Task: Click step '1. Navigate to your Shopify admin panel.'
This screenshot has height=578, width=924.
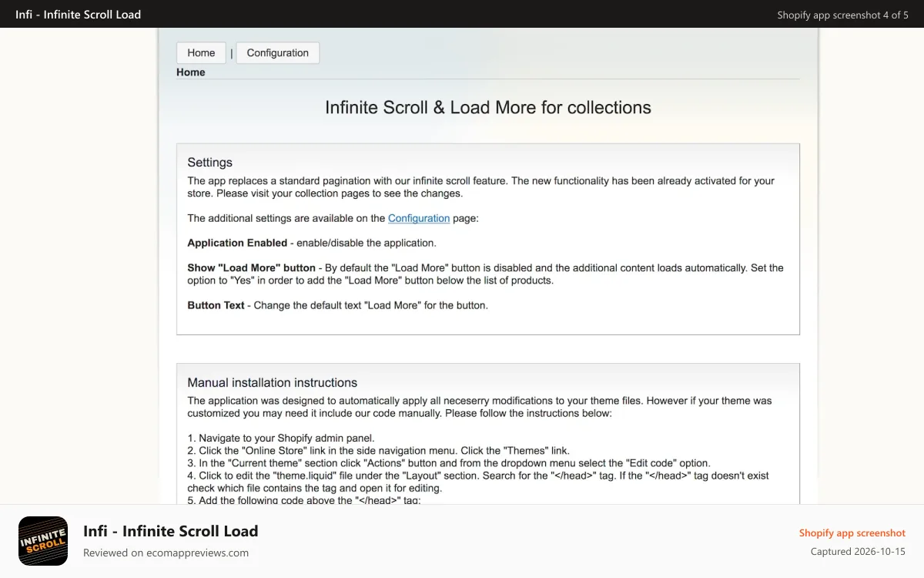Action: coord(281,438)
